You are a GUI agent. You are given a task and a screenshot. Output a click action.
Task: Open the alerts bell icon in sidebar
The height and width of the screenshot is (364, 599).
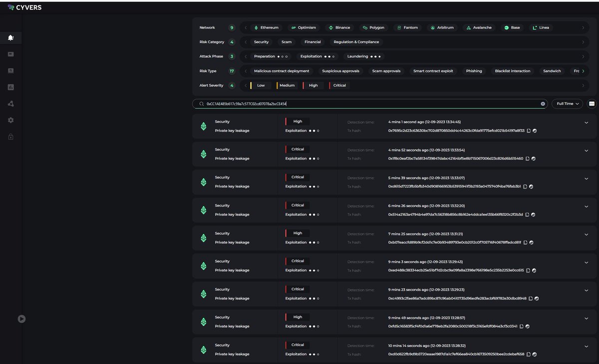click(11, 38)
